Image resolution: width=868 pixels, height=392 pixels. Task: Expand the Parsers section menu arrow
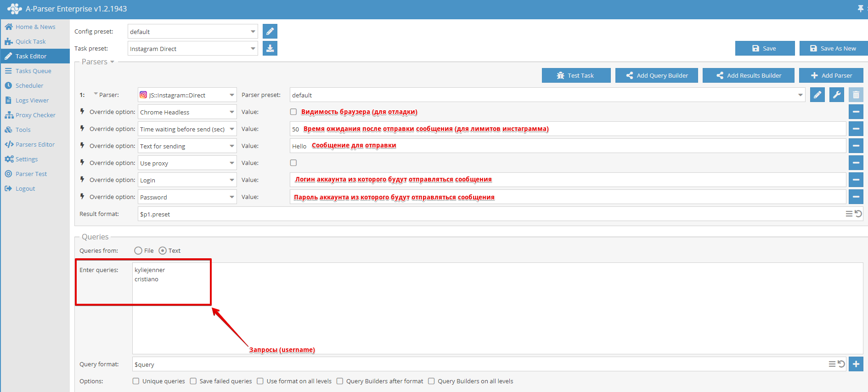pyautogui.click(x=112, y=62)
